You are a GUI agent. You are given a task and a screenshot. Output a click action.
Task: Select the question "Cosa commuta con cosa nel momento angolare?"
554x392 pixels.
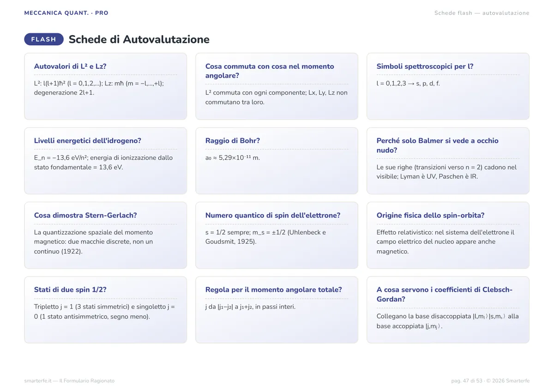click(270, 71)
